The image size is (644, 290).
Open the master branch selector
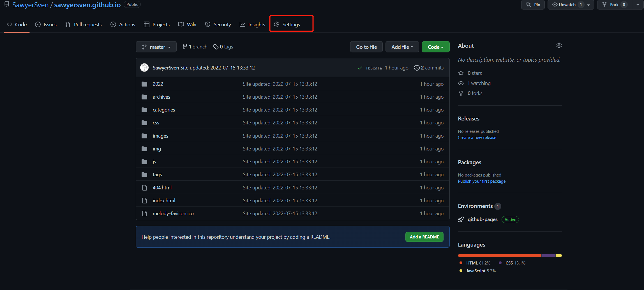coord(156,47)
